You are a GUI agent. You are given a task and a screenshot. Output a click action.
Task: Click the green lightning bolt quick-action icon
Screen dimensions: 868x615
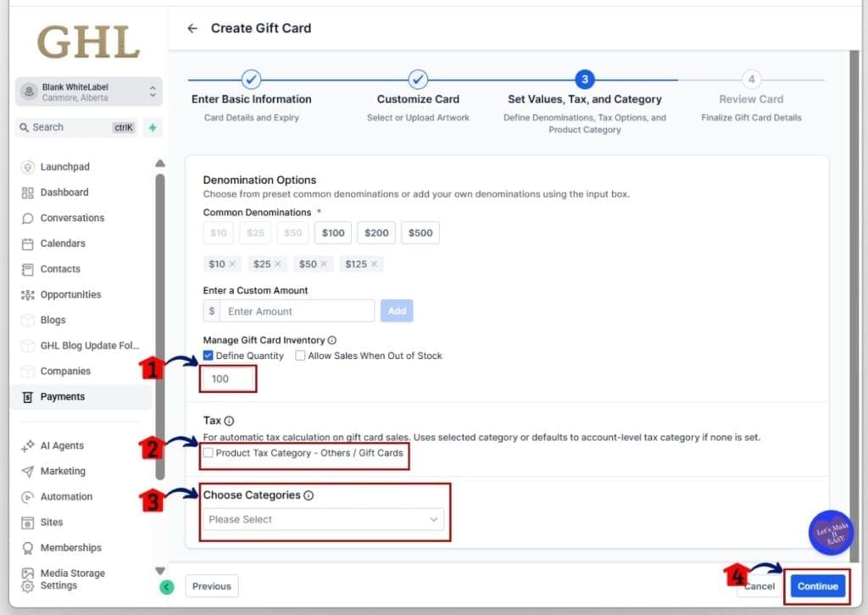[153, 127]
